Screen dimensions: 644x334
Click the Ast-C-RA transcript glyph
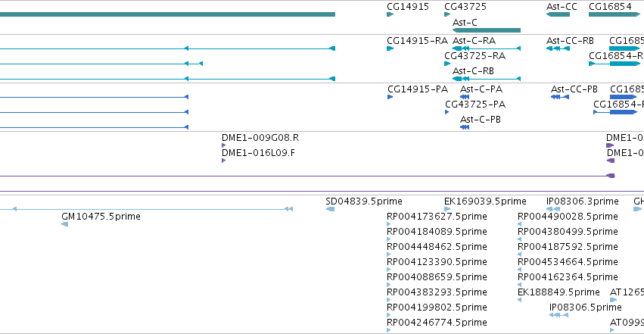(x=487, y=48)
